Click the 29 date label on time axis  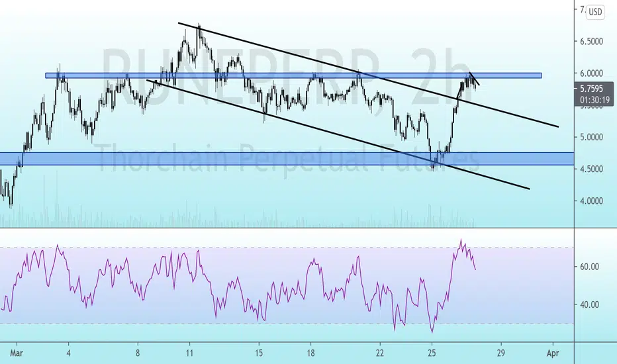pyautogui.click(x=501, y=353)
